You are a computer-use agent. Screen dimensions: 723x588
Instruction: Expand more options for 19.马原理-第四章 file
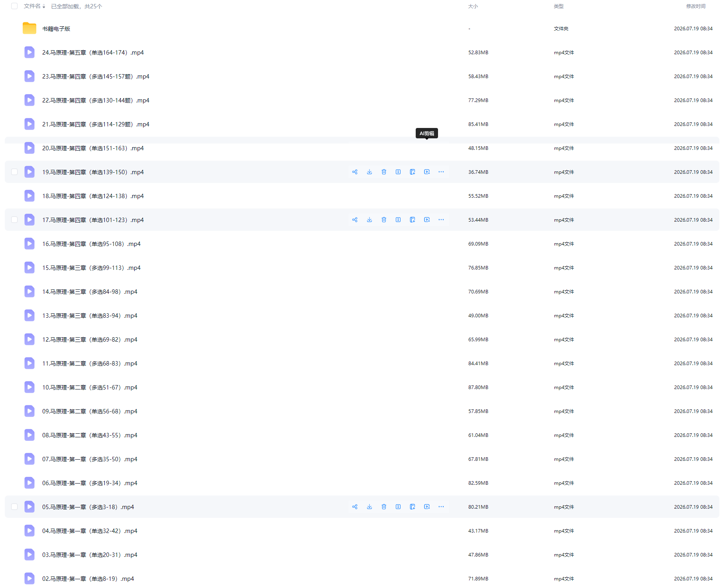click(x=441, y=172)
